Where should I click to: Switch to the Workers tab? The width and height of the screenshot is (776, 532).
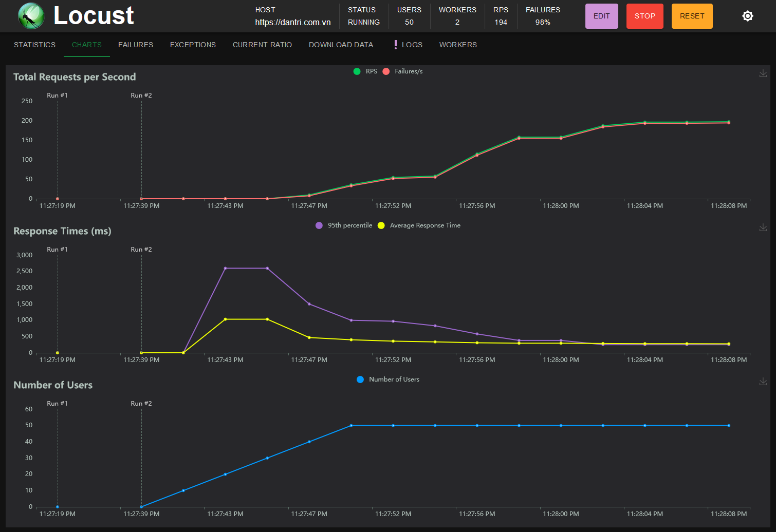click(x=458, y=45)
